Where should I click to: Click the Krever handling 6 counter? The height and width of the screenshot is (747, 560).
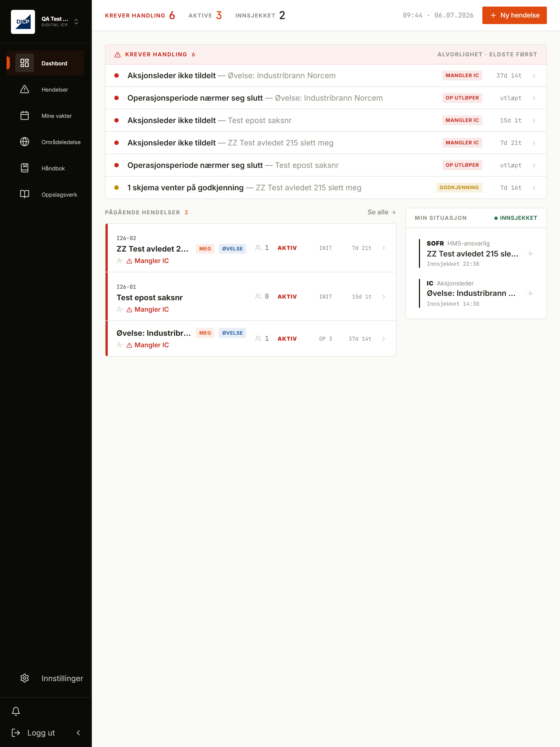[x=140, y=15]
